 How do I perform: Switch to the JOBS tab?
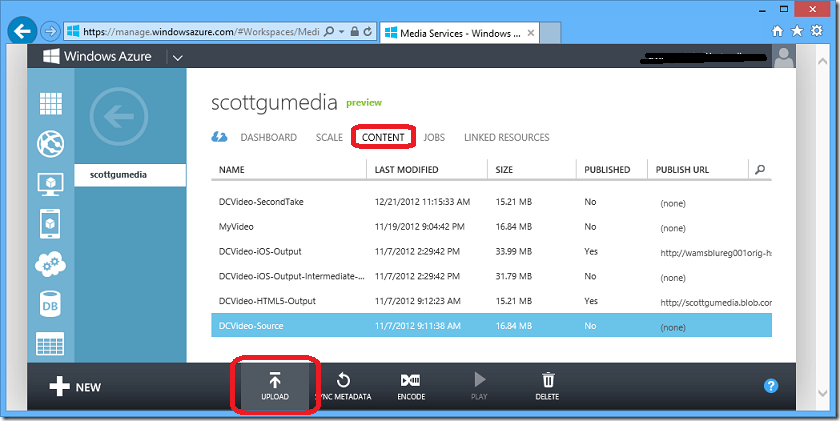coord(434,138)
